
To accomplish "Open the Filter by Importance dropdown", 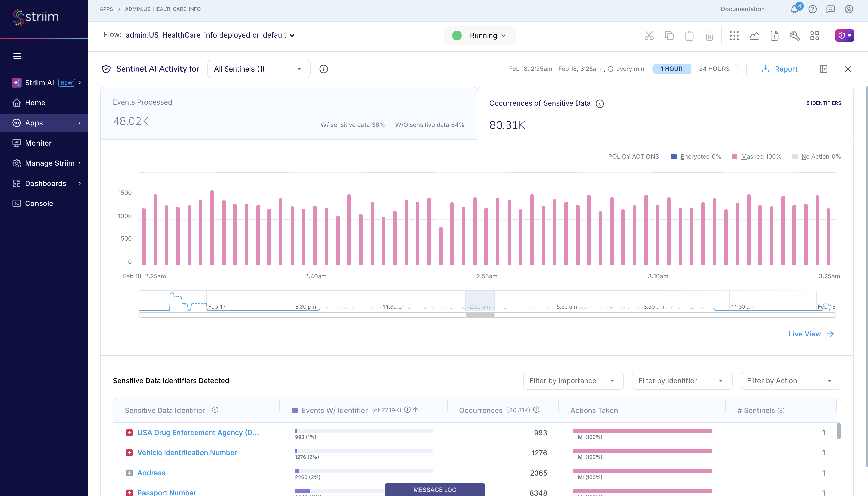I will pos(572,380).
